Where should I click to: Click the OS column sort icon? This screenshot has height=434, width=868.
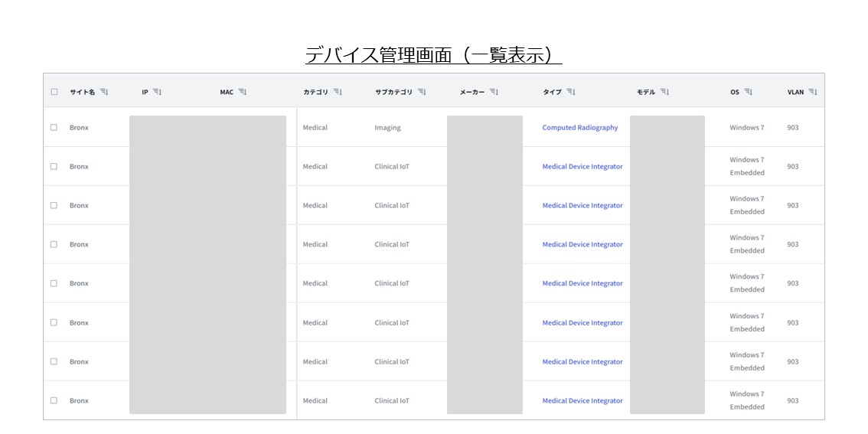tap(748, 92)
